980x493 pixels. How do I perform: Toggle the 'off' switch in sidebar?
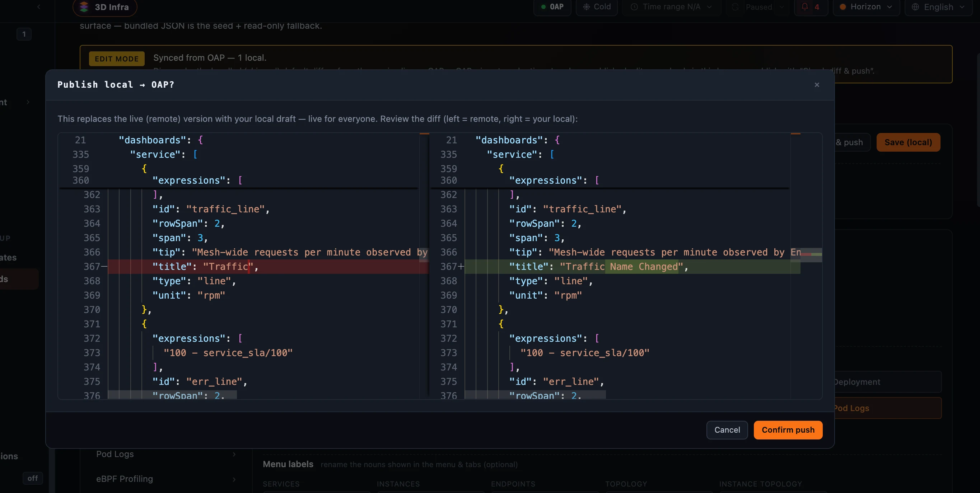(32, 478)
